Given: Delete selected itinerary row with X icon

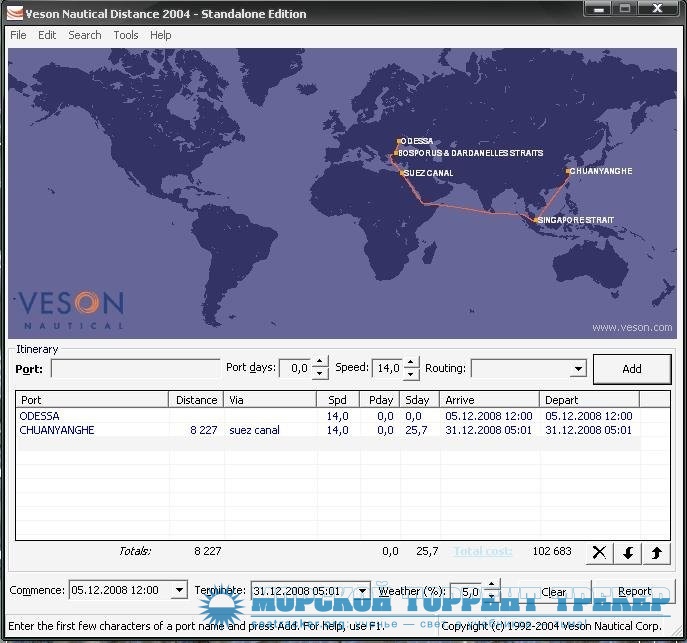Looking at the screenshot, I should [x=599, y=552].
